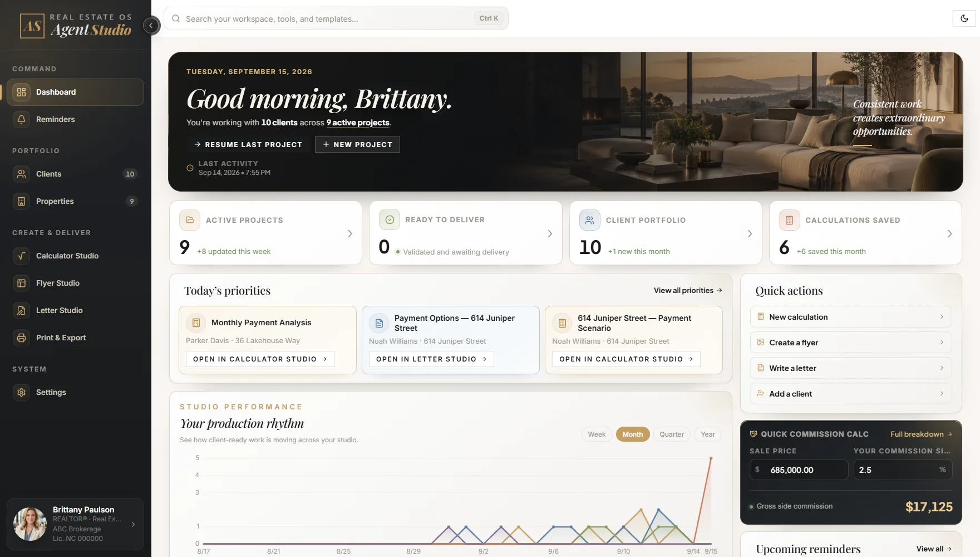The image size is (980, 557).
Task: Open the Print & Export printer icon
Action: click(21, 338)
